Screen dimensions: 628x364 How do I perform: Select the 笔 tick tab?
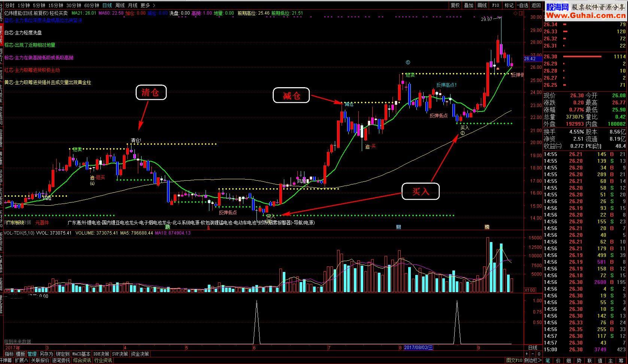(x=548, y=361)
